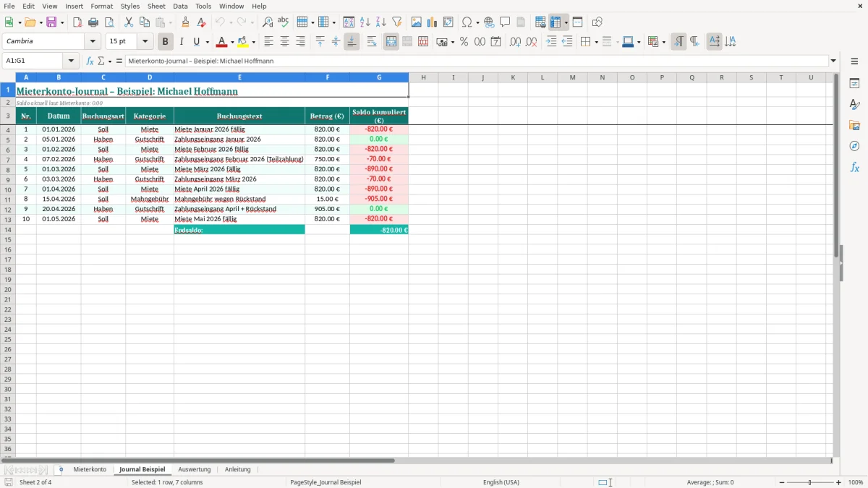Viewport: 868px width, 488px height.
Task: Toggle Freeze Rows and Columns
Action: pos(556,22)
